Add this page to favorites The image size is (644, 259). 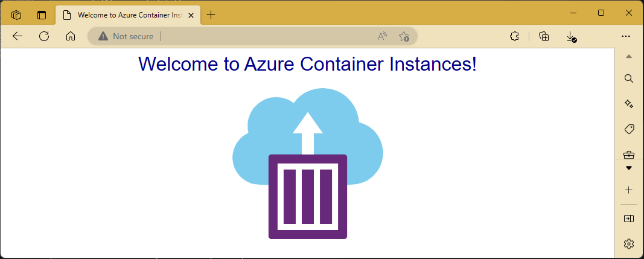[x=404, y=36]
